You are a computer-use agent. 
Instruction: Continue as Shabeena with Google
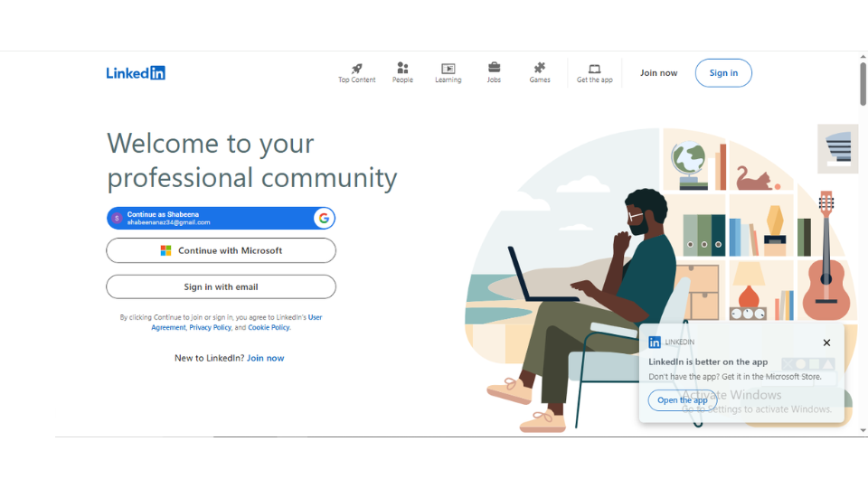212,218
